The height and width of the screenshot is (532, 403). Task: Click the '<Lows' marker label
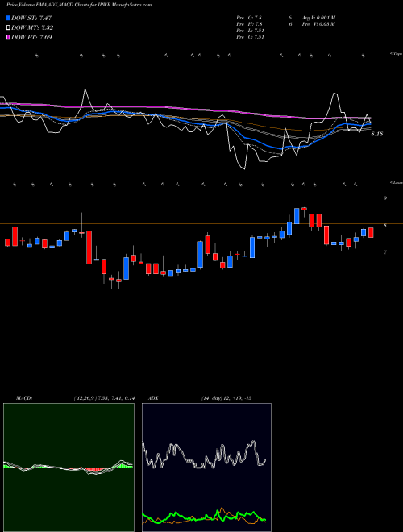click(x=396, y=182)
